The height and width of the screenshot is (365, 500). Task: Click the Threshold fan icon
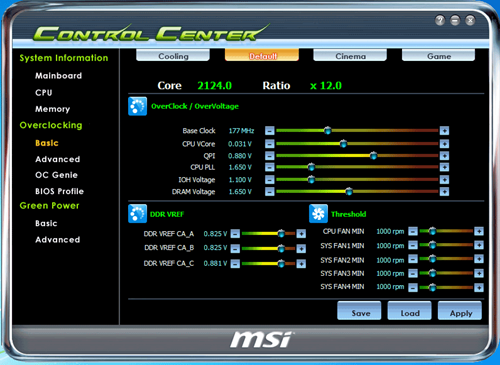[x=318, y=214]
